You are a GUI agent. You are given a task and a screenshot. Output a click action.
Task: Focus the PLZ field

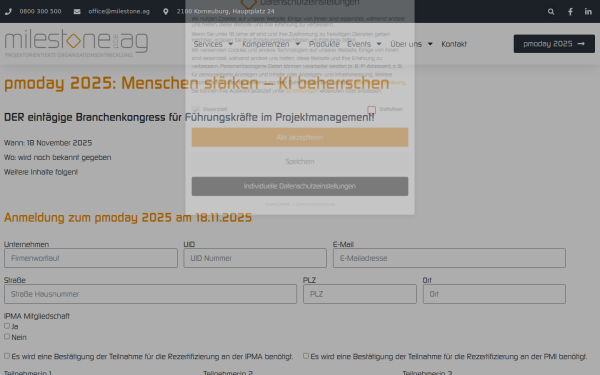pos(360,294)
